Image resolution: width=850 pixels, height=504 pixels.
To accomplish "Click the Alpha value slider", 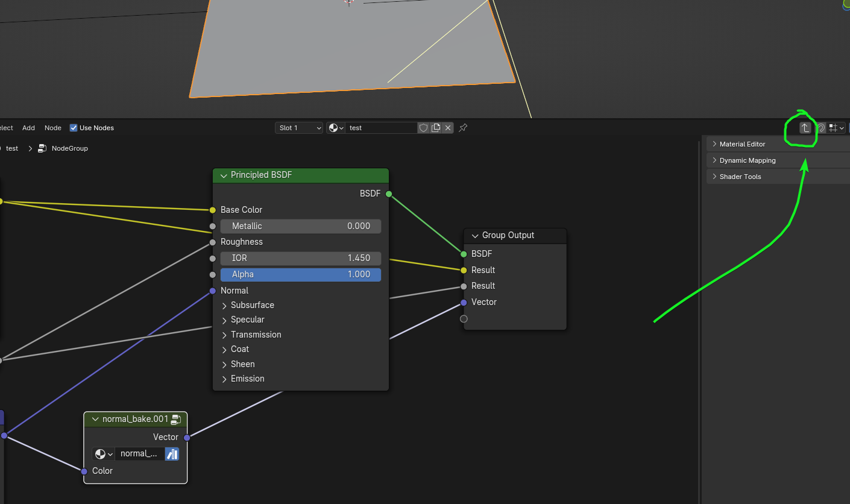I will tap(300, 275).
